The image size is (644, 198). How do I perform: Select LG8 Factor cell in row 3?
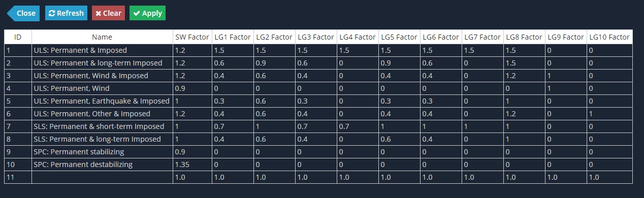pos(524,76)
